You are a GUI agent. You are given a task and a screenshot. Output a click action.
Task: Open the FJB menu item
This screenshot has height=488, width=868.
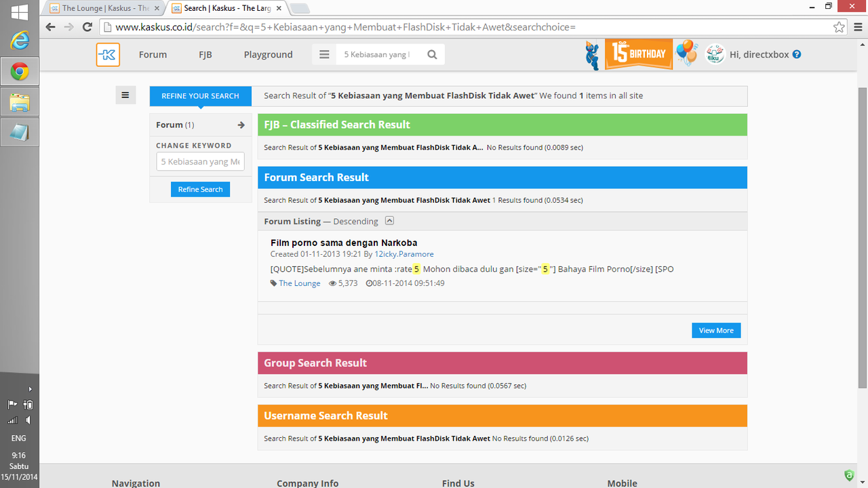tap(205, 54)
